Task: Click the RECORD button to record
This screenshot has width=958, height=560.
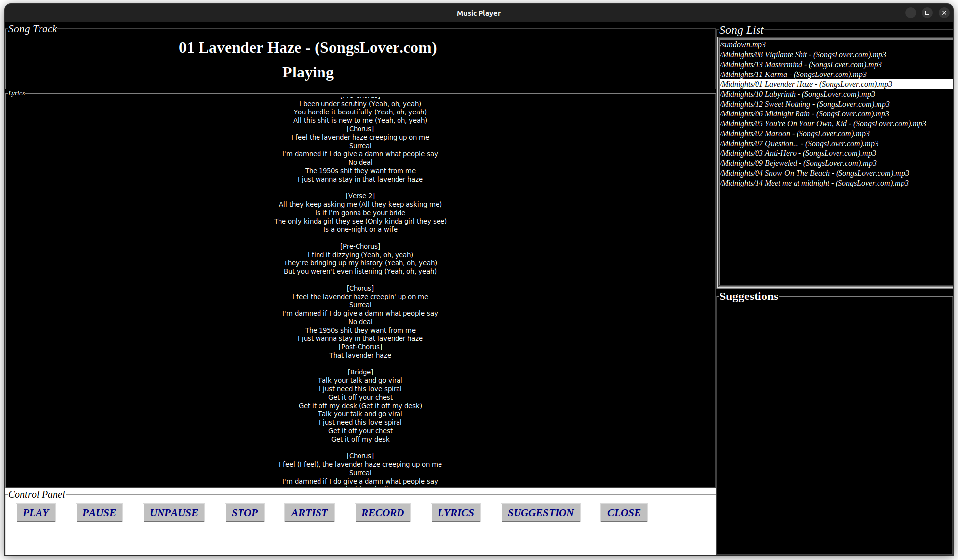Action: coord(382,513)
